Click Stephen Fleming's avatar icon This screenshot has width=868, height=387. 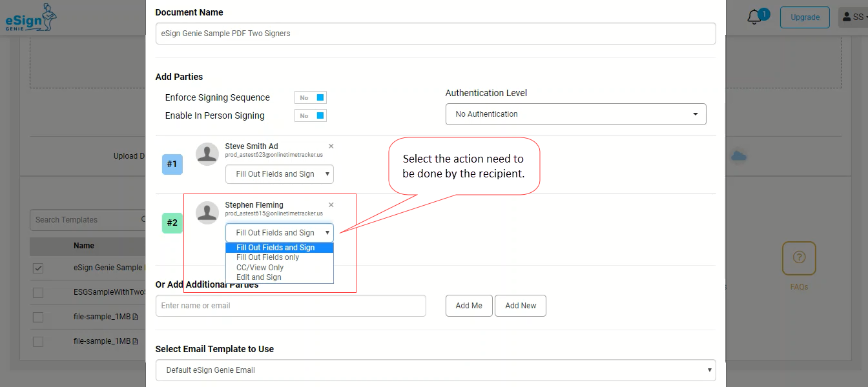207,212
